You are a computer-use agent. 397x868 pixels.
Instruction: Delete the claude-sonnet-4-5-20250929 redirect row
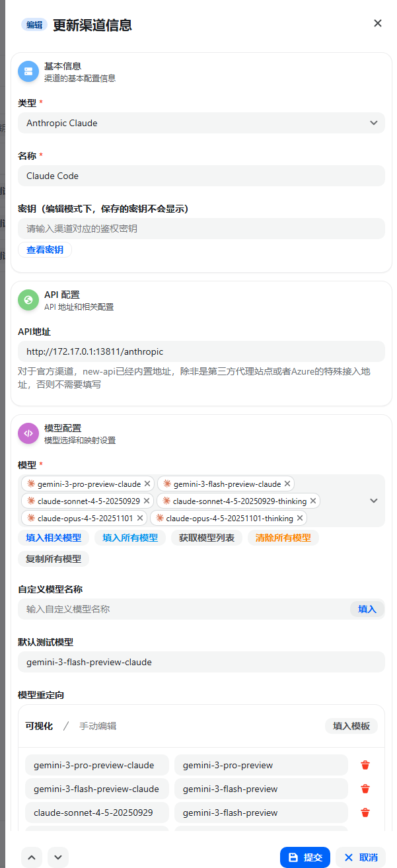click(x=365, y=813)
